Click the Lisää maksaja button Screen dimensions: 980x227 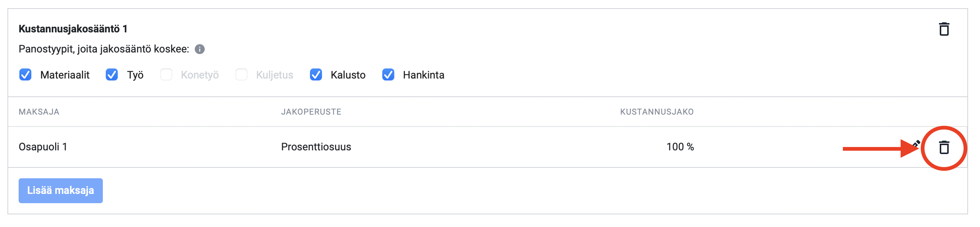coord(60,191)
